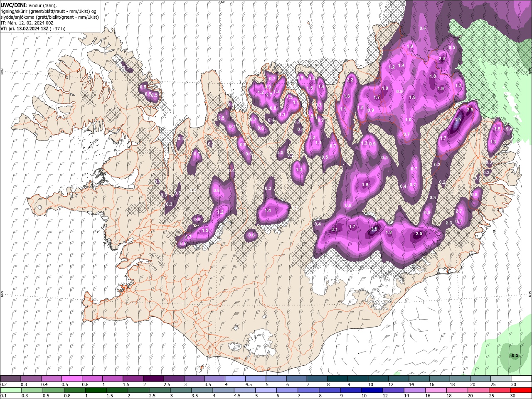The width and height of the screenshot is (532, 399).
Task: Click the pale grey snow swatch between 25 and 30
Action: (500, 379)
